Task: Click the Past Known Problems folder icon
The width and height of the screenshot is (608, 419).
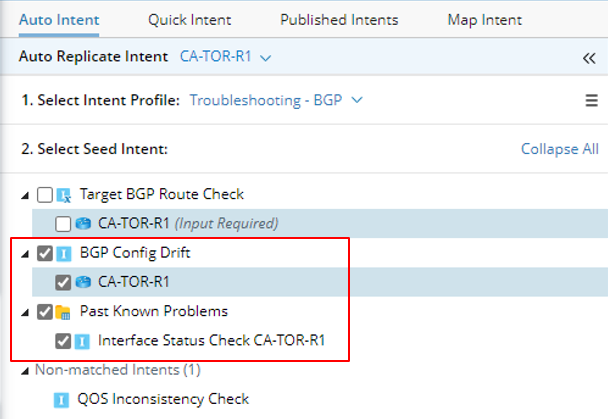Action: [x=63, y=312]
